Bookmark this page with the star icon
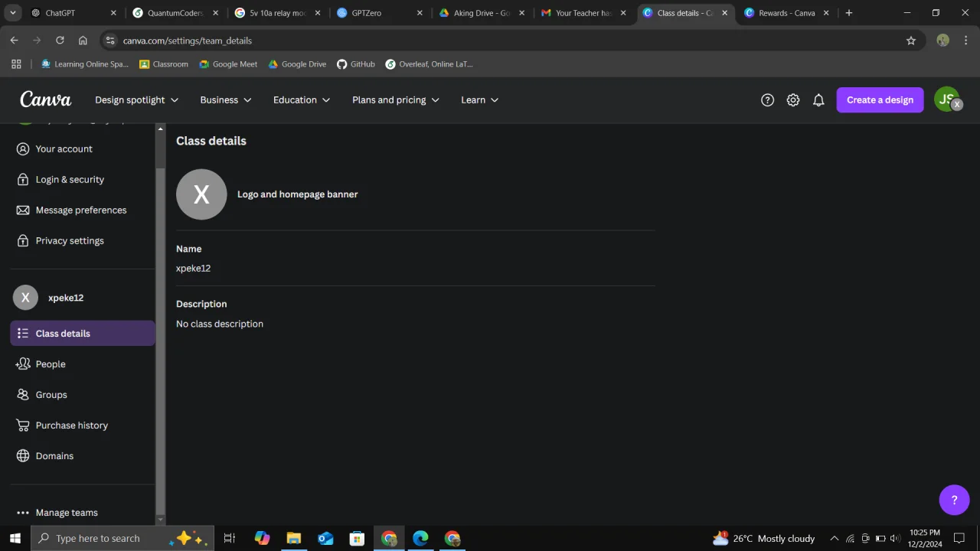This screenshot has height=551, width=980. pos(911,41)
